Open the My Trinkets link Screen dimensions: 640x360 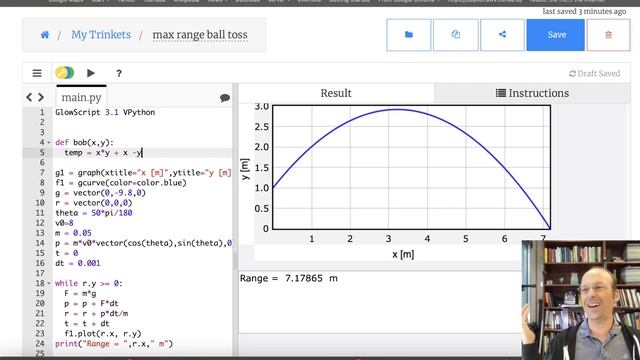[x=101, y=35]
